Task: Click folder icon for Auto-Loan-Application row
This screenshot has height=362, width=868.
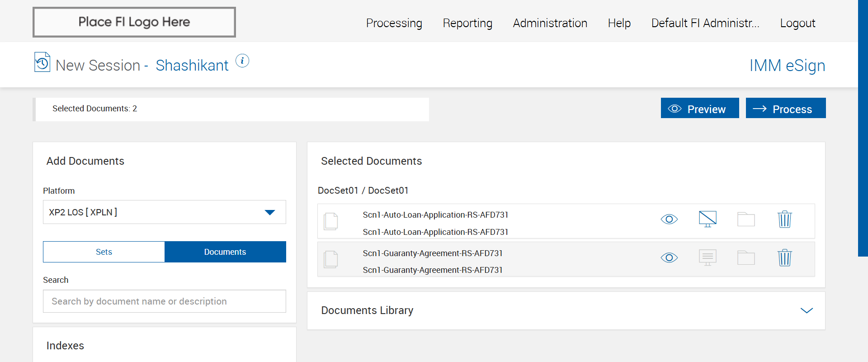Action: tap(746, 219)
